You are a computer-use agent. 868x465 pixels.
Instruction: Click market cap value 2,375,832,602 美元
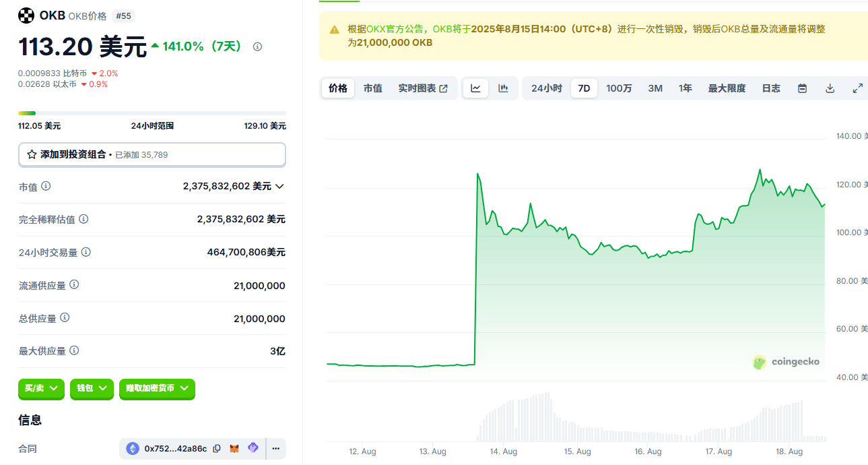point(227,186)
